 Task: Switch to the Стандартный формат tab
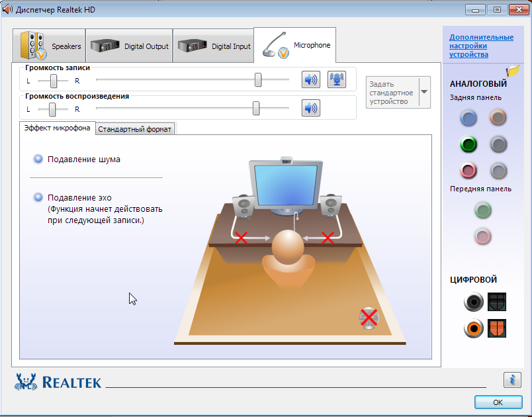tap(135, 129)
